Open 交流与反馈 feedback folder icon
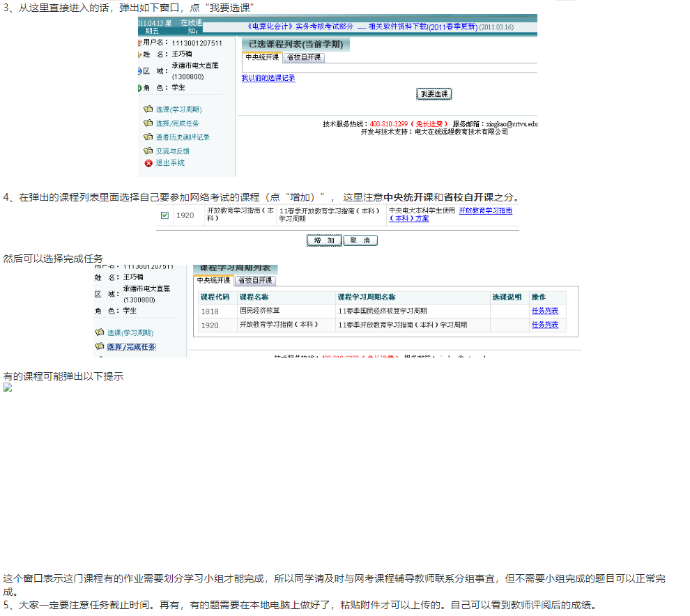Viewport: 690px width, 616px height. [148, 150]
